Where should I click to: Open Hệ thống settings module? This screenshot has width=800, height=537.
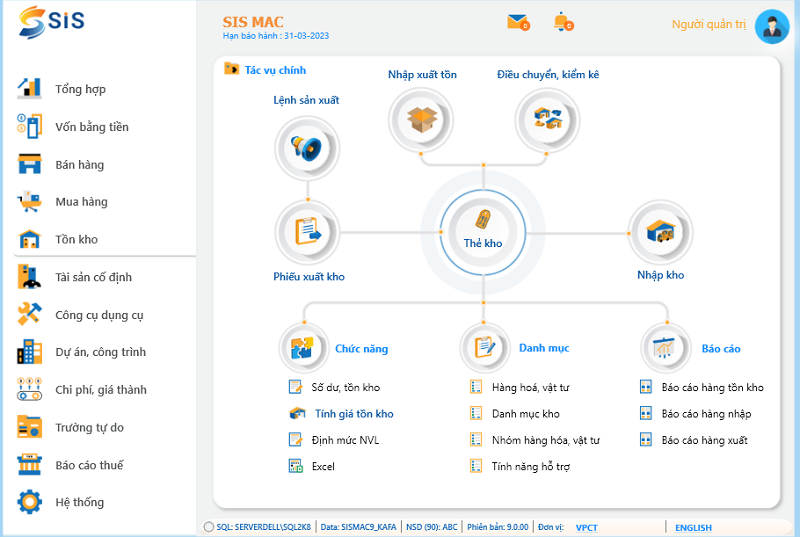click(x=80, y=502)
